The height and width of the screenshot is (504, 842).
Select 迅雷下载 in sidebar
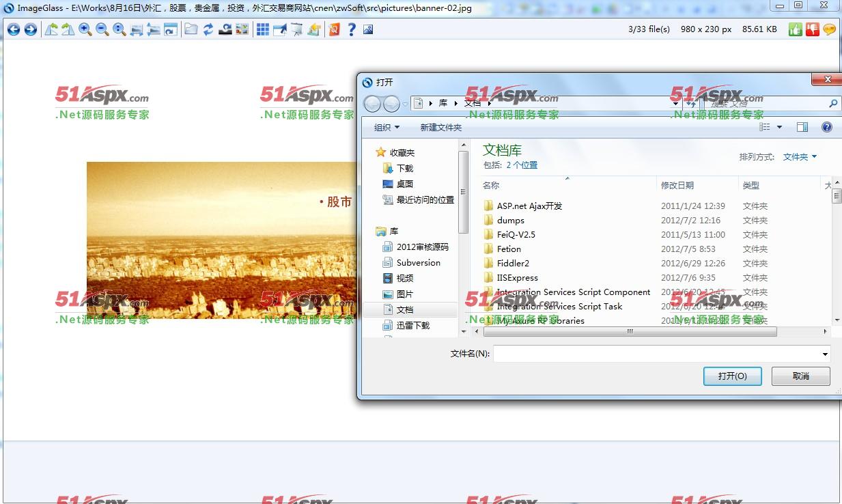[413, 325]
